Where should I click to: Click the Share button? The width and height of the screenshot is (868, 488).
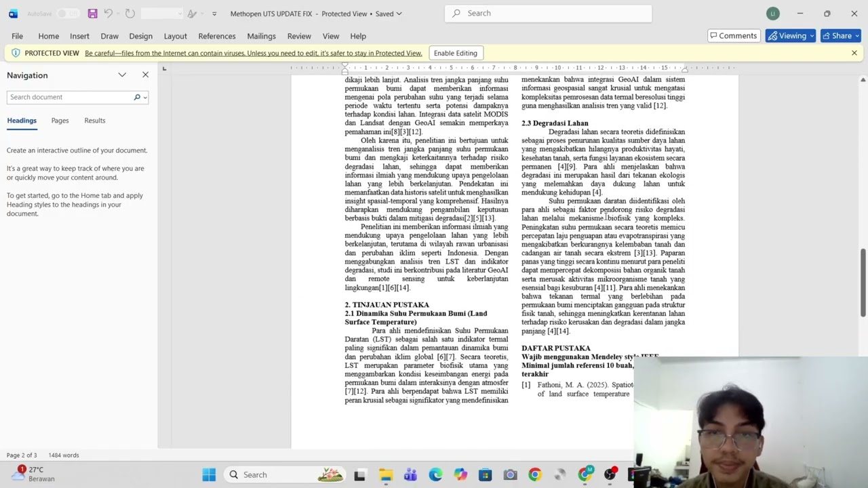click(841, 36)
